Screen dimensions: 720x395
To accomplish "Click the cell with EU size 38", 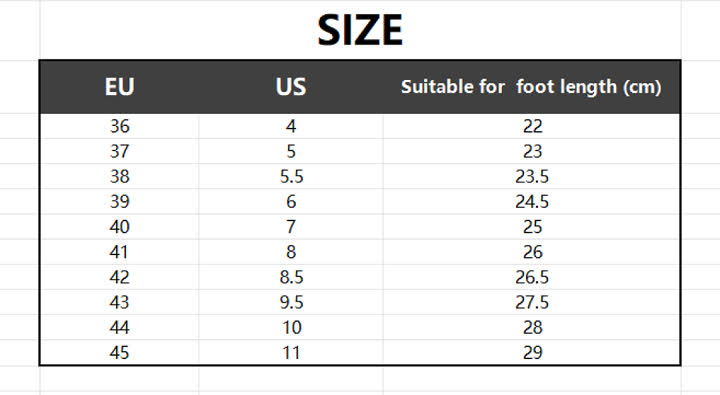I will (x=119, y=176).
